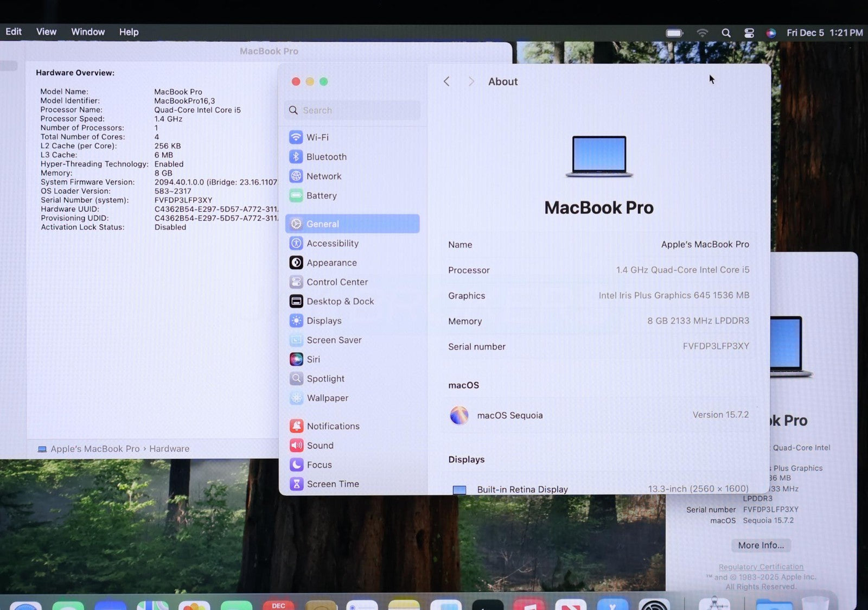Open Control Center from menu bar
Image resolution: width=868 pixels, height=610 pixels.
click(x=749, y=33)
